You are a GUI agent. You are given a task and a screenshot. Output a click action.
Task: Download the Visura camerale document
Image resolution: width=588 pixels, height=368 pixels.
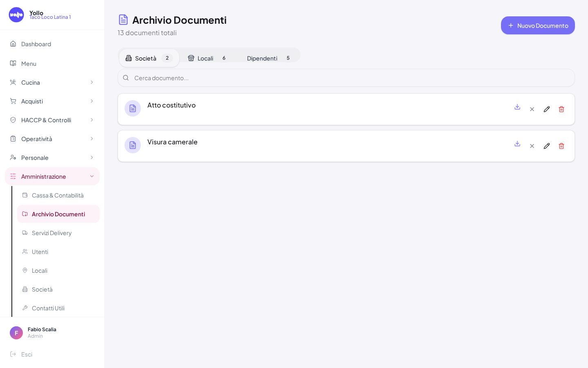point(517,144)
